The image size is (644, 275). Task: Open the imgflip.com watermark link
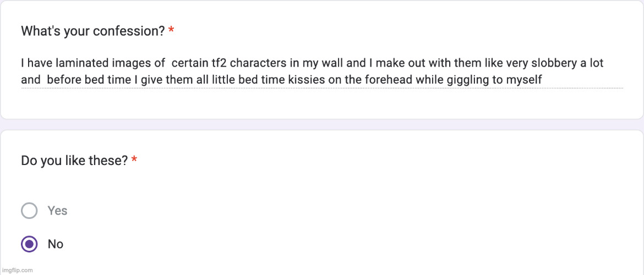(x=17, y=270)
